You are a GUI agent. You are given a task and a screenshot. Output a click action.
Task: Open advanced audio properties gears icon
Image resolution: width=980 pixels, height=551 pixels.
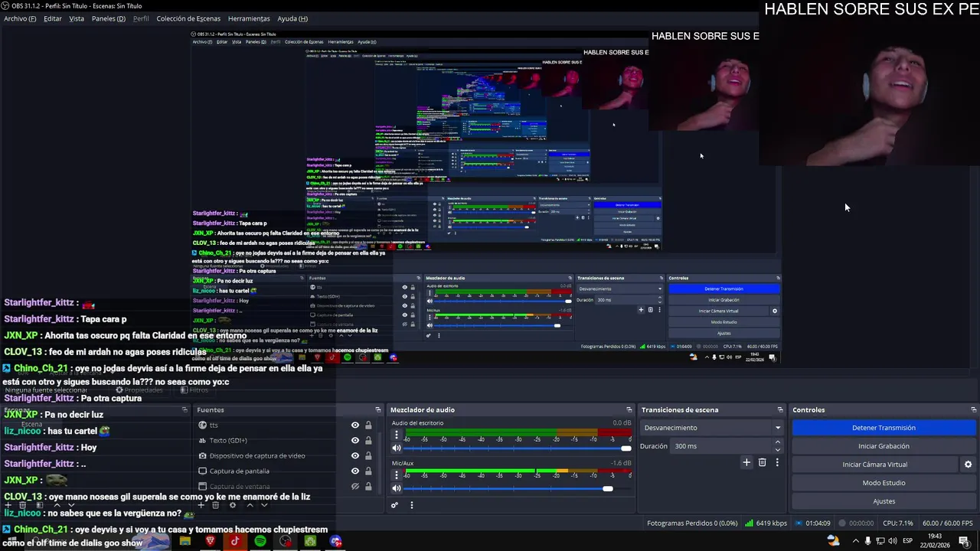click(394, 505)
